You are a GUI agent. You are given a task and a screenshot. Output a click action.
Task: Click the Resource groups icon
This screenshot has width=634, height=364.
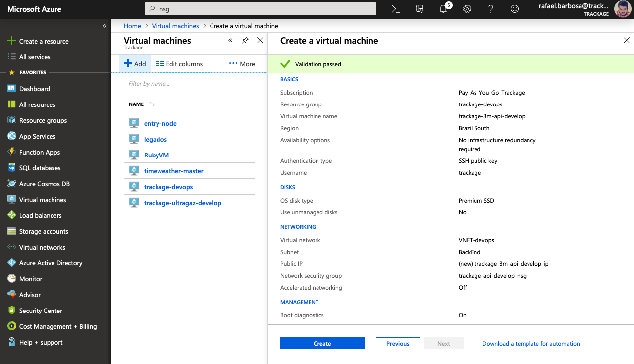(x=12, y=120)
